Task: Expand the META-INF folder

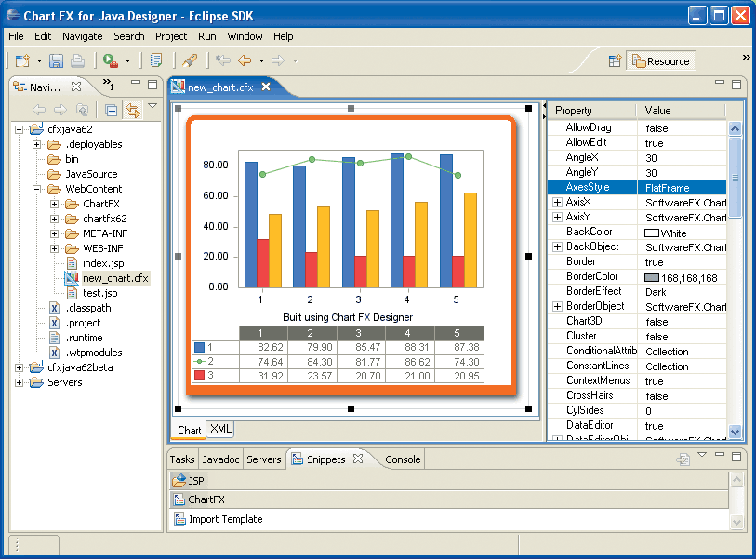Action: pyautogui.click(x=55, y=233)
